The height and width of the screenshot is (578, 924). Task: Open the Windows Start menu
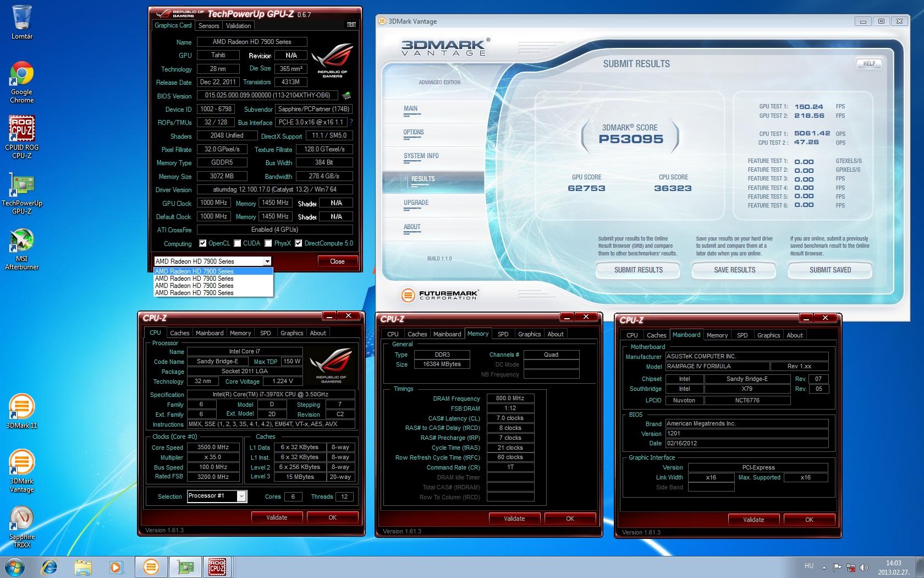(x=15, y=566)
